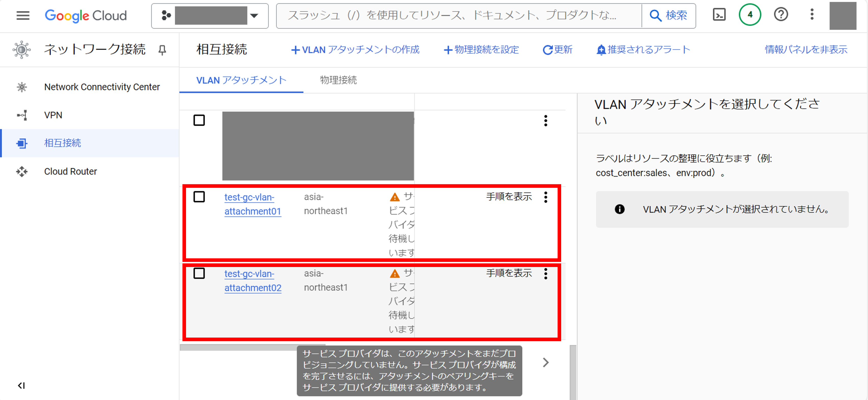The image size is (868, 400).
Task: Click VLAN アタッチメントの作成 button
Action: coord(355,50)
